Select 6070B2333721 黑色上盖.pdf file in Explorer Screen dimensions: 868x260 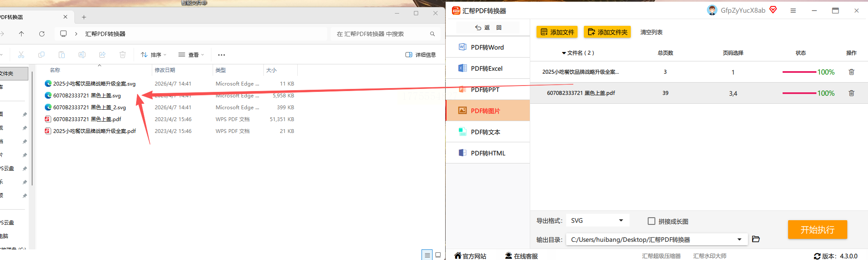[87, 119]
